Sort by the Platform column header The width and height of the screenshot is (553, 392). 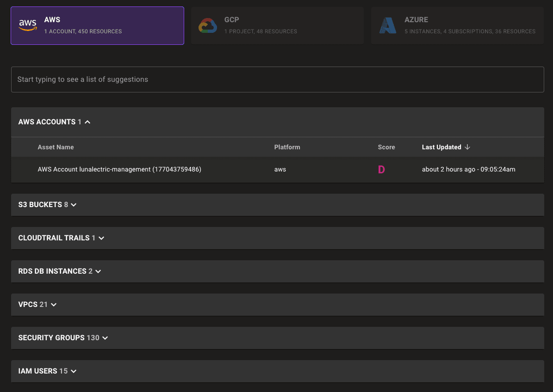[x=287, y=147]
